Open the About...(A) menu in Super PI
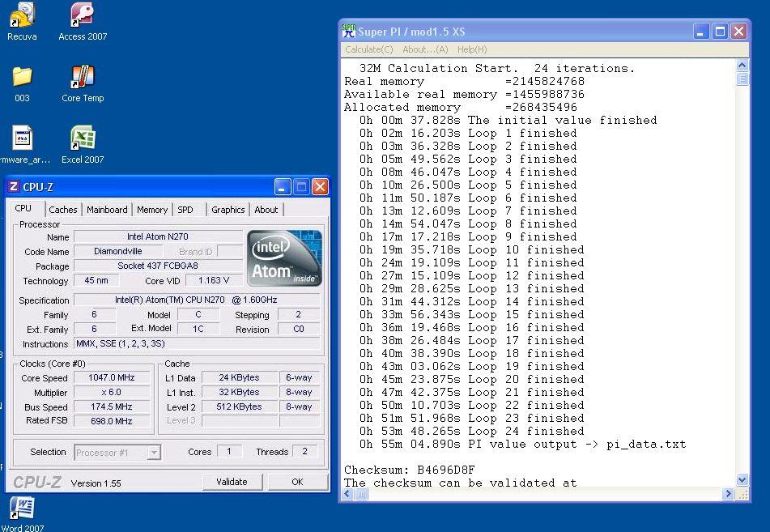The width and height of the screenshot is (770, 532). [425, 49]
